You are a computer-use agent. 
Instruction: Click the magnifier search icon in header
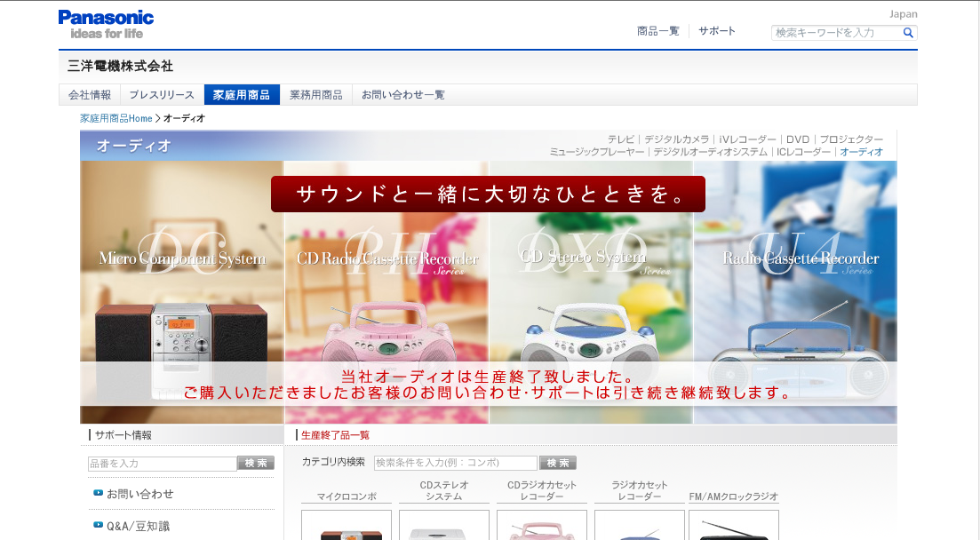[x=908, y=33]
